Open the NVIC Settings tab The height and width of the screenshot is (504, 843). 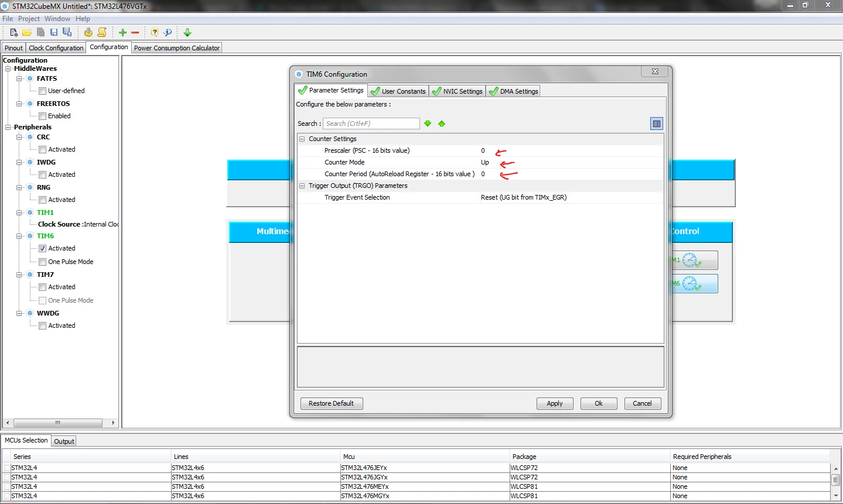[x=458, y=91]
